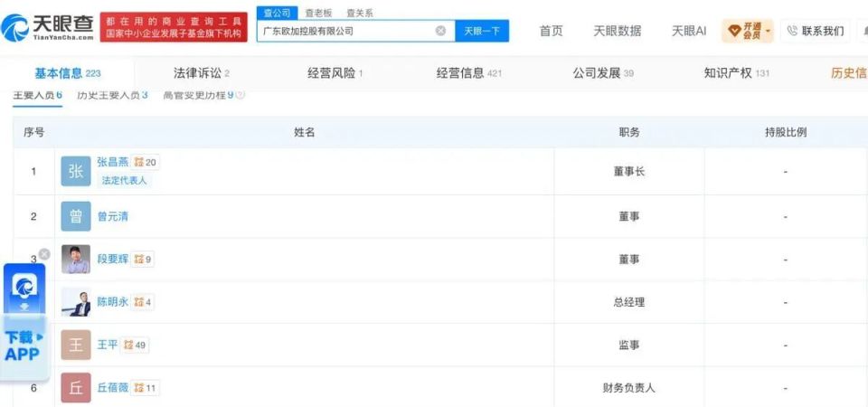Click the 法定代表人 tag
The width and height of the screenshot is (868, 407).
124,181
